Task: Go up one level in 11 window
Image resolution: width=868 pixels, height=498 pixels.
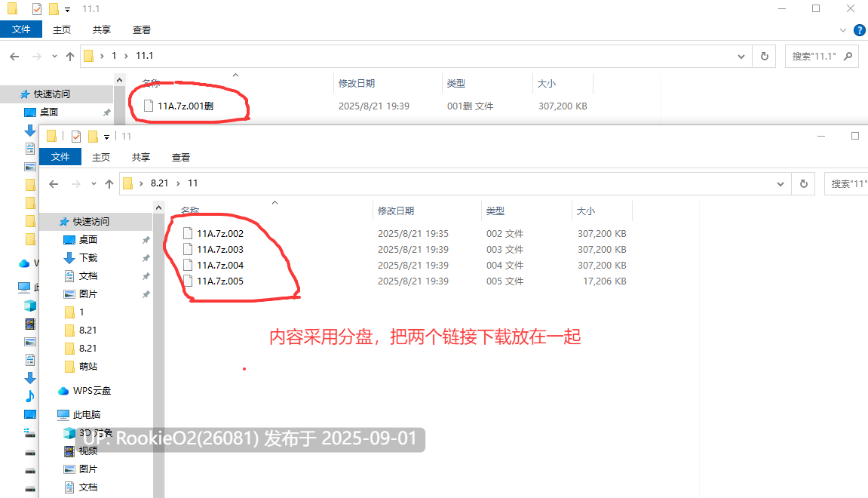Action: [109, 183]
